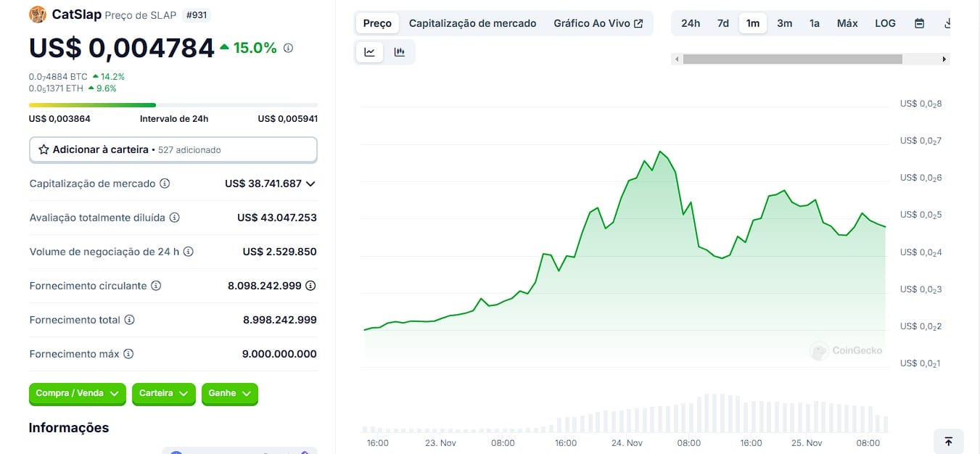Select the 3m time range
Image resolution: width=980 pixels, height=454 pixels.
pos(784,23)
